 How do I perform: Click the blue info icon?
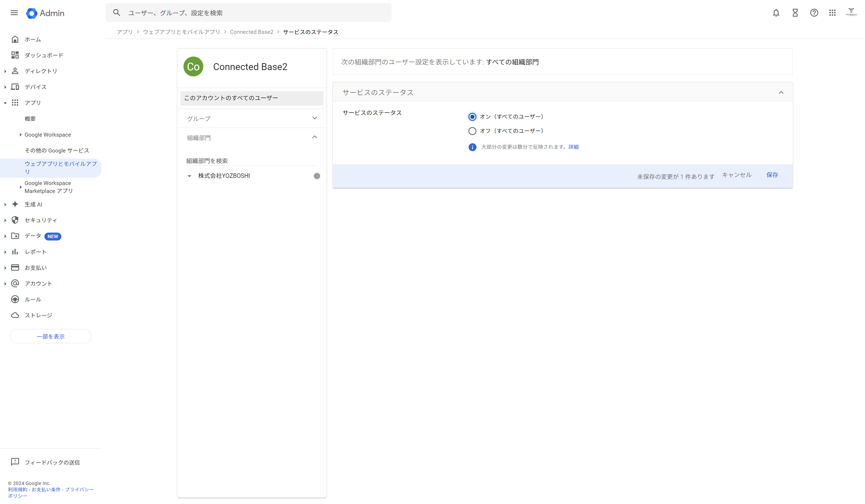[472, 147]
